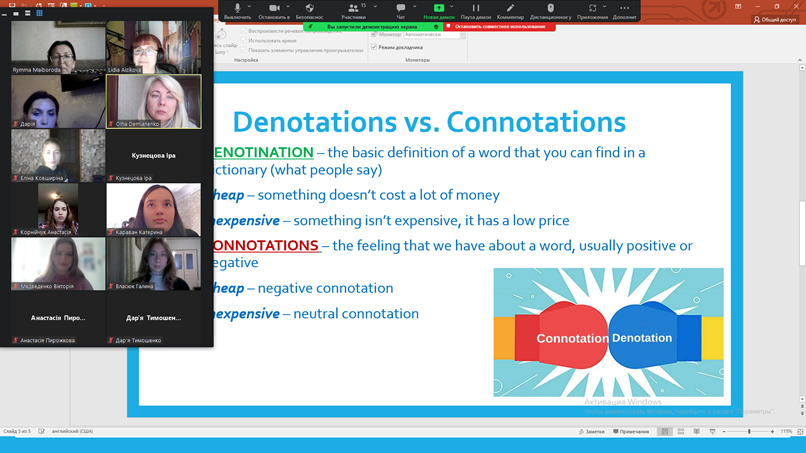Pause the screen share

[475, 9]
